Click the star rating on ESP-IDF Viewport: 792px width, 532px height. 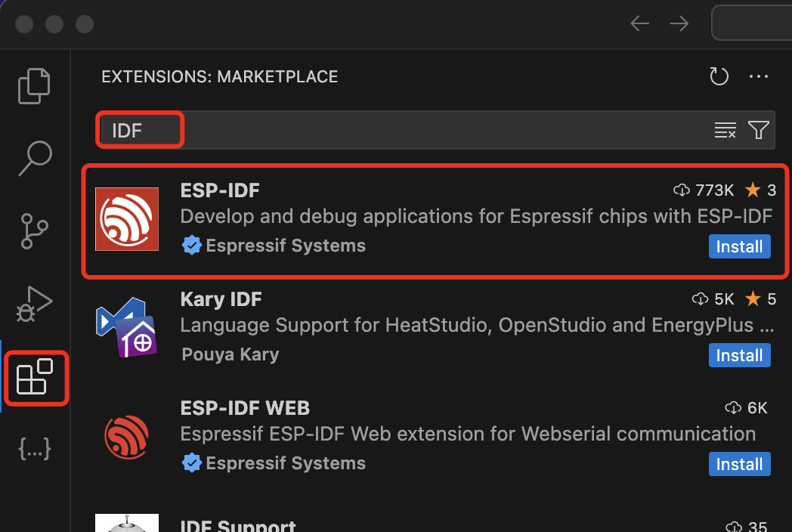click(760, 190)
